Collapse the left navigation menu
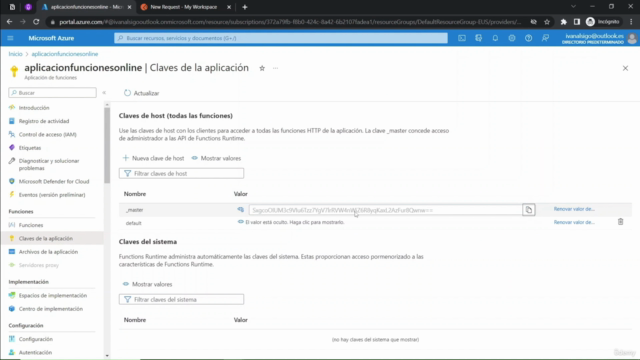 [x=104, y=93]
